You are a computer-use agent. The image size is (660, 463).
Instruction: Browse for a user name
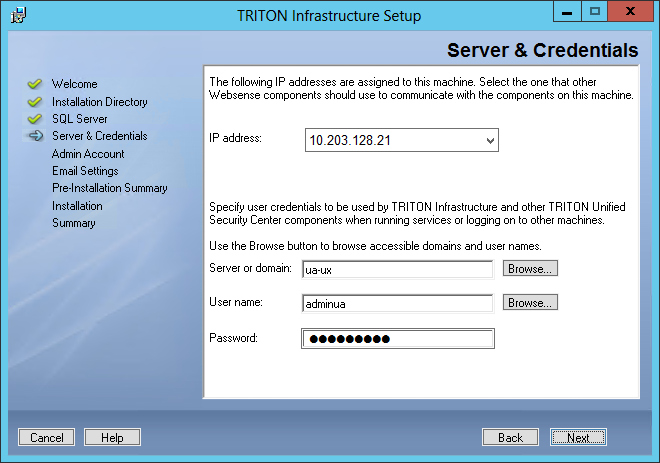coord(530,303)
